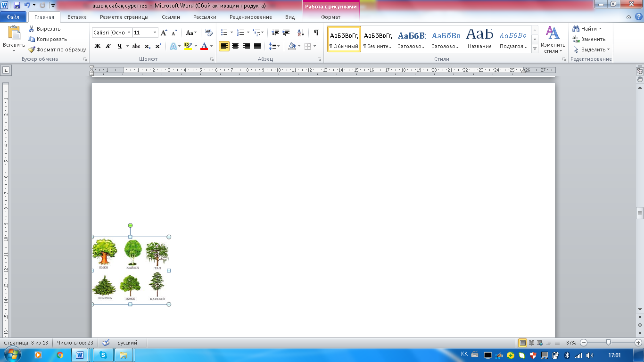
Task: Align text to the right
Action: 246,46
